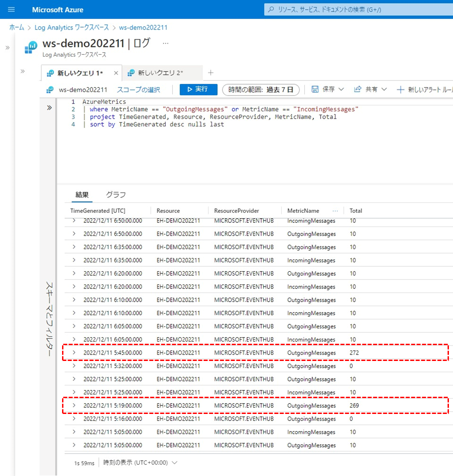Click the save disk icon
Image resolution: width=453 pixels, height=476 pixels.
tap(315, 89)
